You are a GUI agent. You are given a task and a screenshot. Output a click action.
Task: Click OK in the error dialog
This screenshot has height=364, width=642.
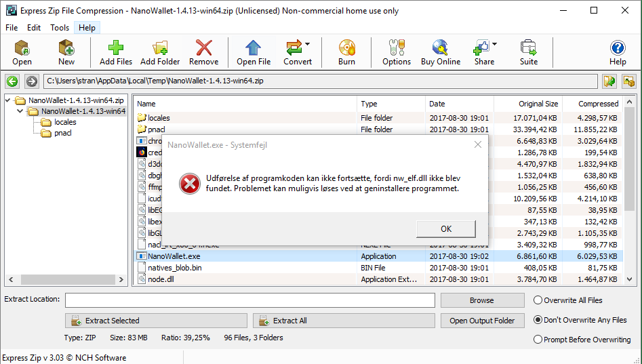point(446,229)
